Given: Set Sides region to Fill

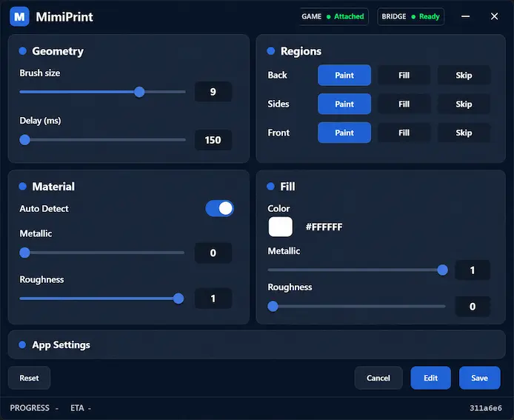Looking at the screenshot, I should [x=404, y=104].
